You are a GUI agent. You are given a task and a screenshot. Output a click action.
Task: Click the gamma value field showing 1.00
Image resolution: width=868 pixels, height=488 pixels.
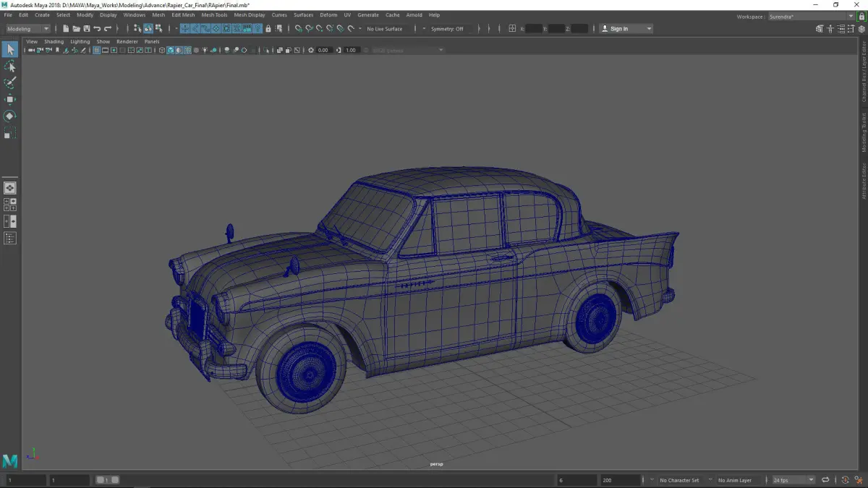tap(351, 51)
